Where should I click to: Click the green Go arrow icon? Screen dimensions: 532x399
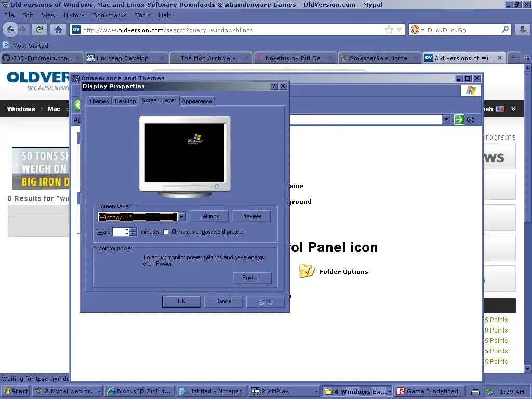[x=459, y=119]
